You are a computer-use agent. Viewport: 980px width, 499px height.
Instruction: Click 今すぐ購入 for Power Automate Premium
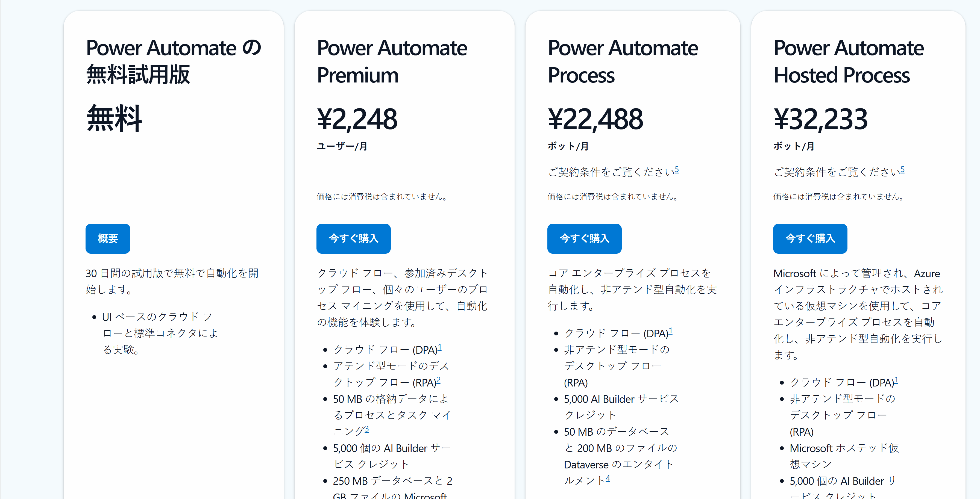pos(353,238)
